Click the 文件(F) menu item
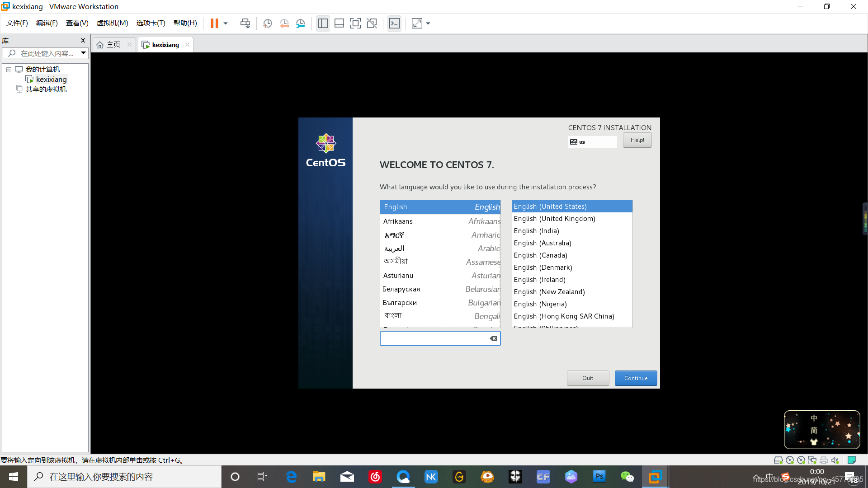The height and width of the screenshot is (488, 868). pyautogui.click(x=17, y=23)
